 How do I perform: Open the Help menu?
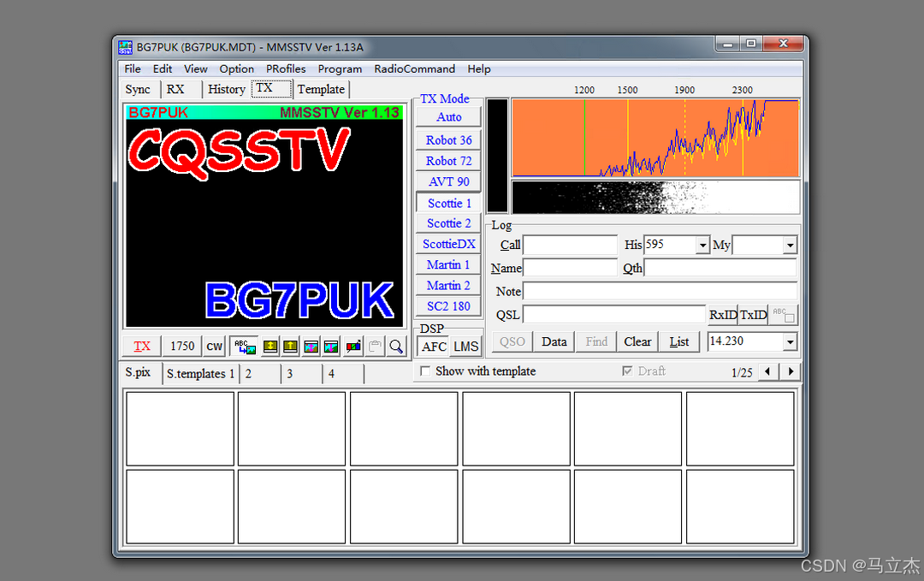click(479, 69)
